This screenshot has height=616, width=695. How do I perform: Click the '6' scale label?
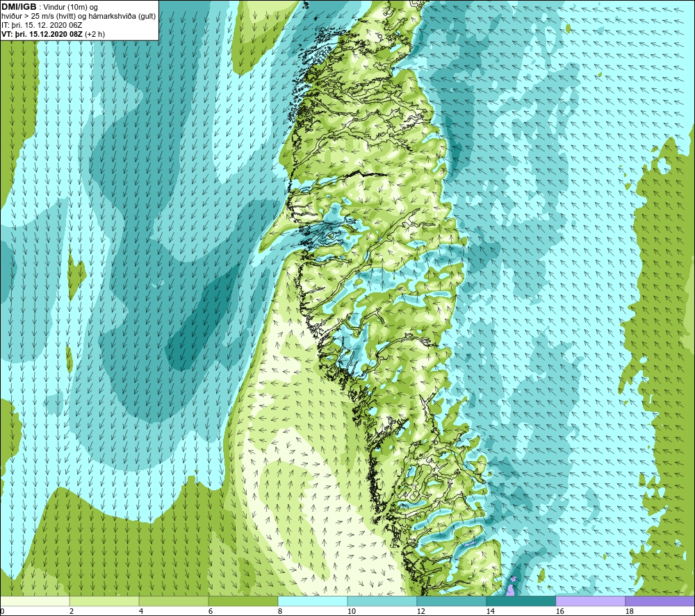(x=211, y=611)
